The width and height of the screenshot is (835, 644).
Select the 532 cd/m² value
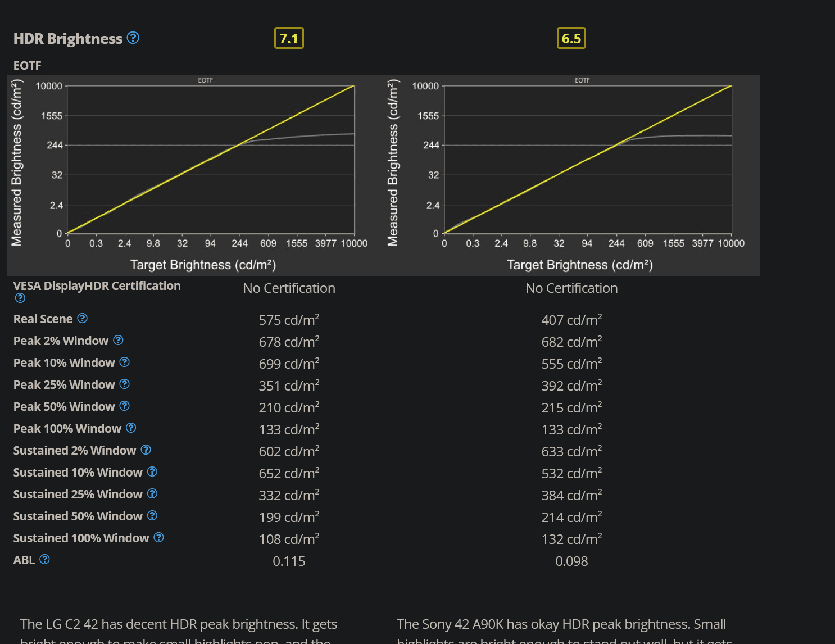point(571,473)
